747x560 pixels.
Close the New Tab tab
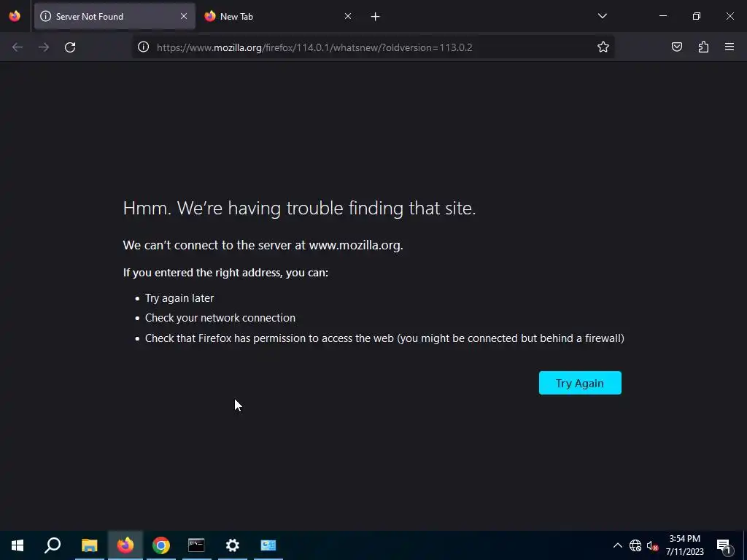pyautogui.click(x=348, y=16)
